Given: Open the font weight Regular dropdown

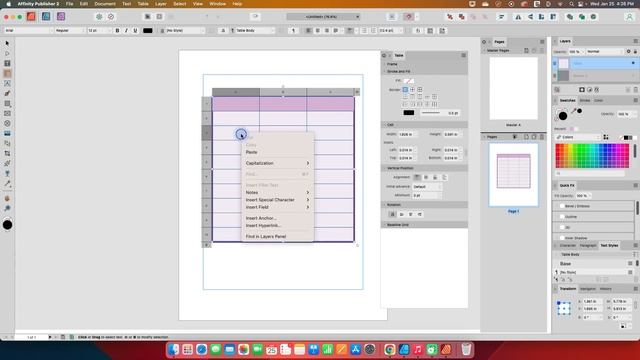Looking at the screenshot, I should [69, 31].
